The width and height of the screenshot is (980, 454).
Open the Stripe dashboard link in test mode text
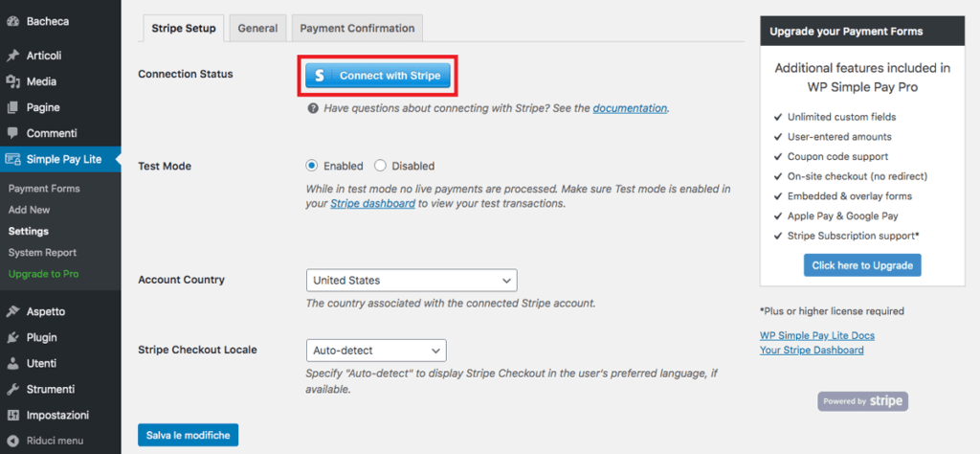click(373, 204)
